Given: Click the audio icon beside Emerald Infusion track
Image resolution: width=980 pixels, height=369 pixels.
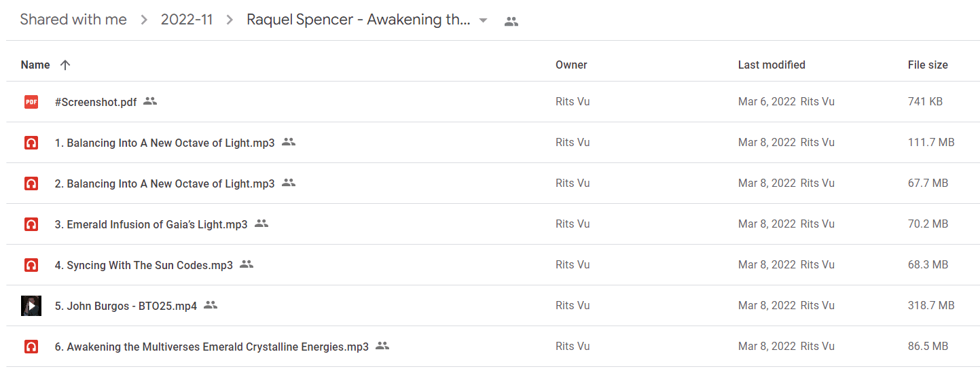Looking at the screenshot, I should [31, 224].
